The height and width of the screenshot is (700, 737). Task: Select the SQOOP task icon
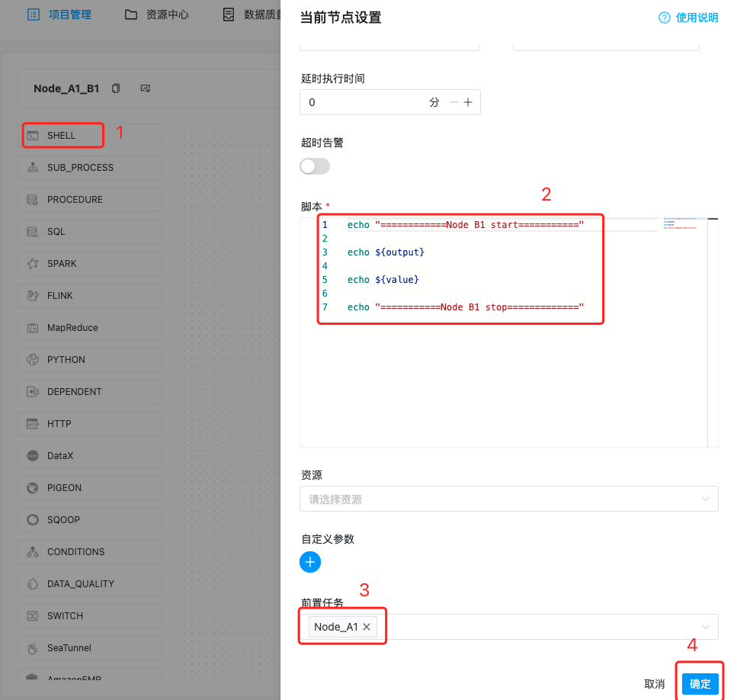click(x=33, y=519)
